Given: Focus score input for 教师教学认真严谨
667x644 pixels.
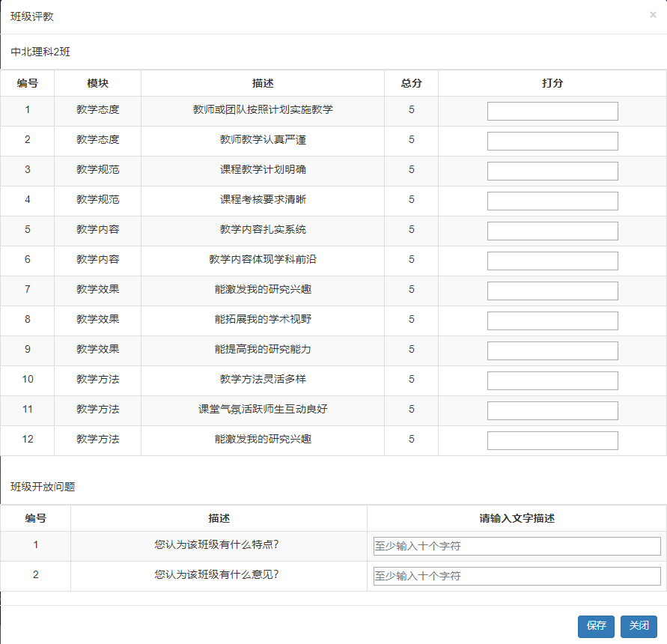Looking at the screenshot, I should point(552,141).
